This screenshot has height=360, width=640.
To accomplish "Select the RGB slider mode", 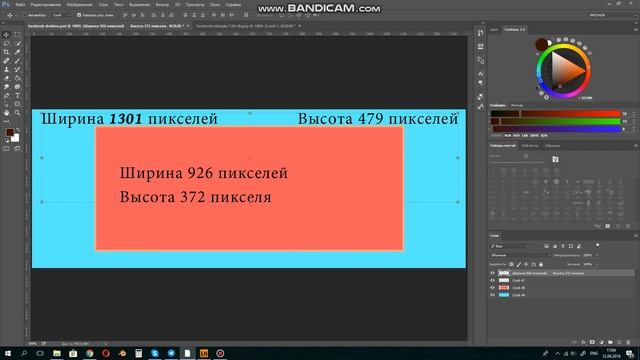I will pos(508,135).
